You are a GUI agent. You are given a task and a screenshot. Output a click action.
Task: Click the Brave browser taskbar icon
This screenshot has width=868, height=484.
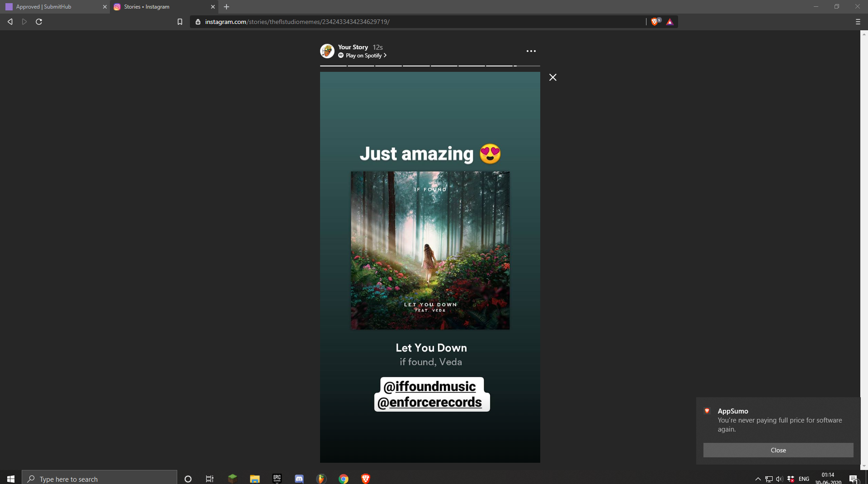(x=366, y=479)
